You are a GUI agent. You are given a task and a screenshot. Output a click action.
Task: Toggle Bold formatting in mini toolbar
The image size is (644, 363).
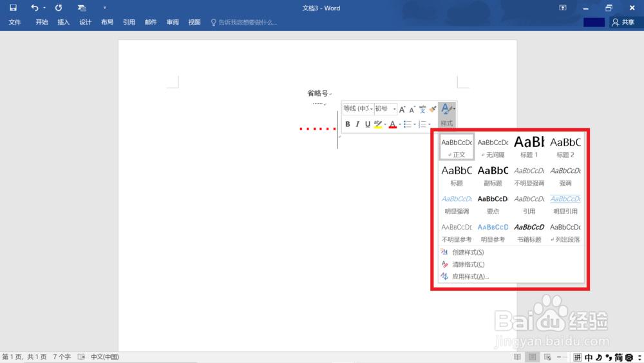coord(348,124)
